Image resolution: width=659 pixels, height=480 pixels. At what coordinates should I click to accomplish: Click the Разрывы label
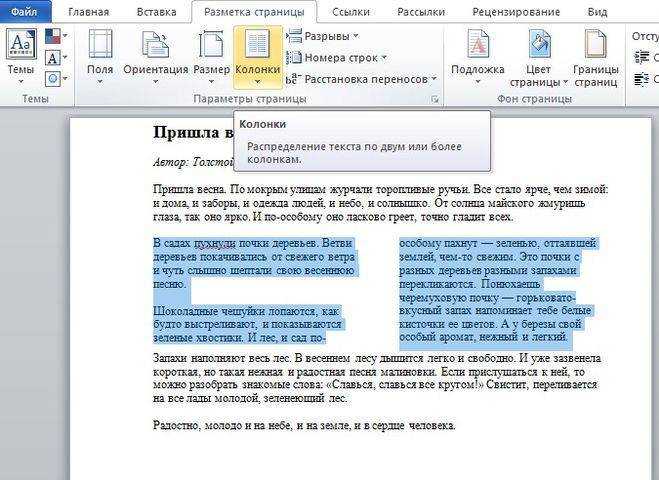(x=327, y=36)
